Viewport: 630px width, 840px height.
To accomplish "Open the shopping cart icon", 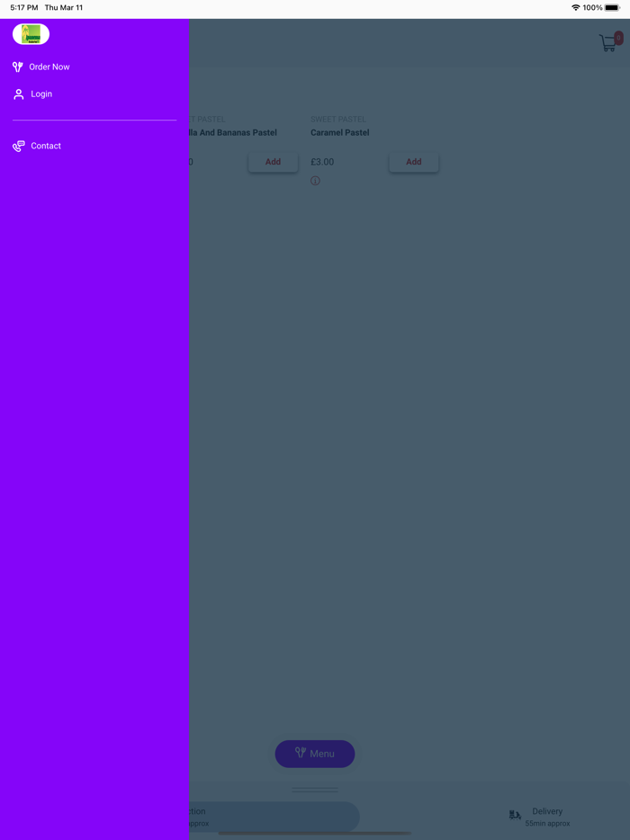I will click(610, 41).
